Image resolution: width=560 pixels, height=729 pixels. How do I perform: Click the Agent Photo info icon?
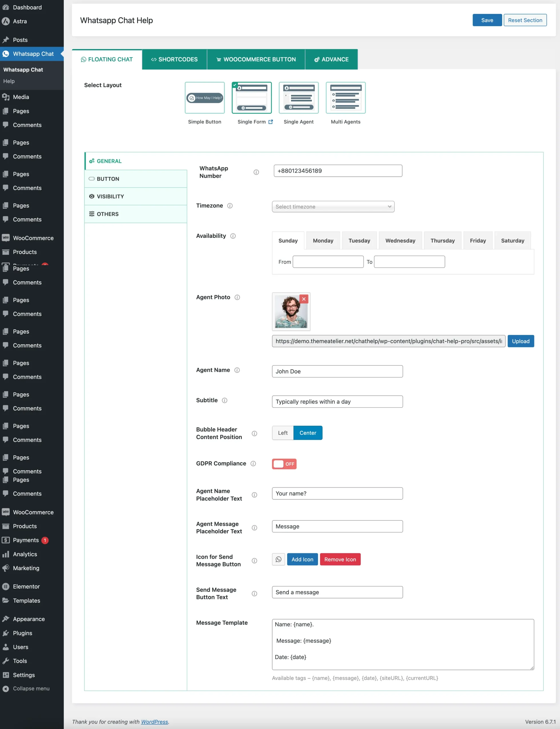[237, 298]
